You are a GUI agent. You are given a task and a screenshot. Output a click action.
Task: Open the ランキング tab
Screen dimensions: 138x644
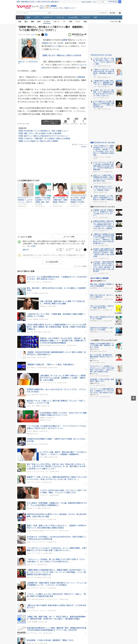(x=86, y=17)
